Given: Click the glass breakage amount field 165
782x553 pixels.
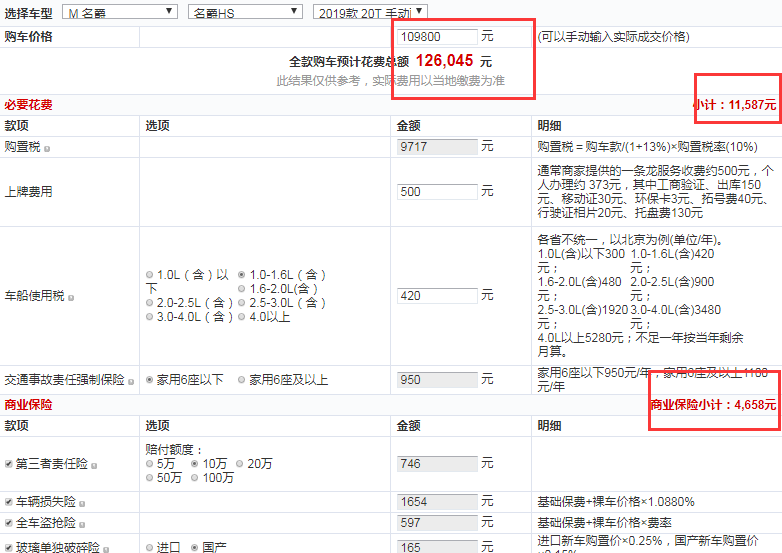Looking at the screenshot, I should [x=437, y=547].
